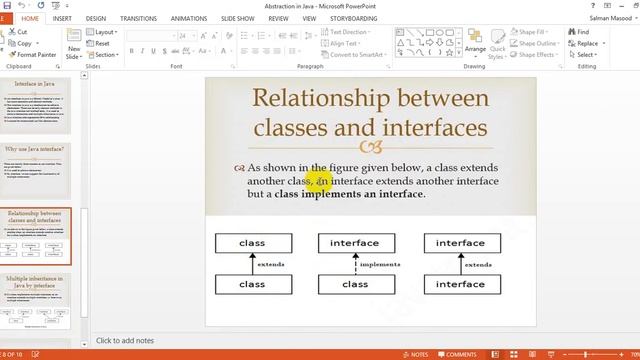The height and width of the screenshot is (360, 640).
Task: Copy selection using the Copy button
Action: coord(20,43)
